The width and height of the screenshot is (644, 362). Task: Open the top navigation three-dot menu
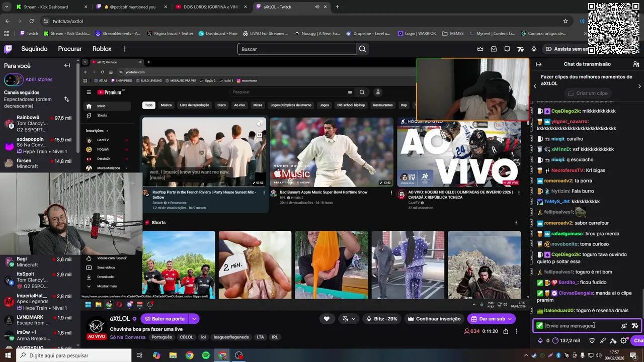point(125,49)
